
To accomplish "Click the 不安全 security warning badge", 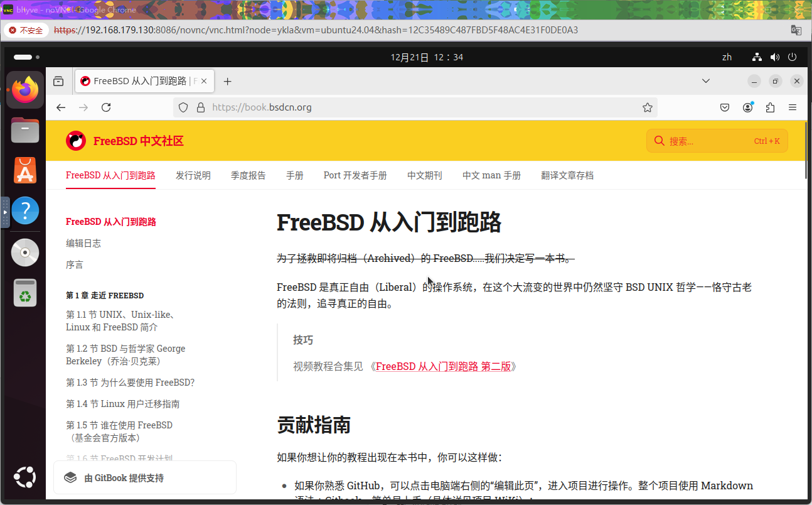I will point(26,30).
